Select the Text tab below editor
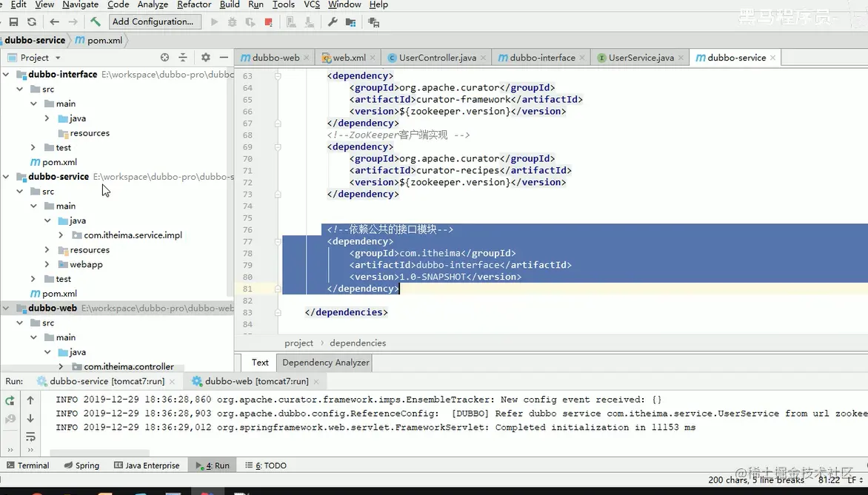Image resolution: width=868 pixels, height=495 pixels. tap(260, 363)
